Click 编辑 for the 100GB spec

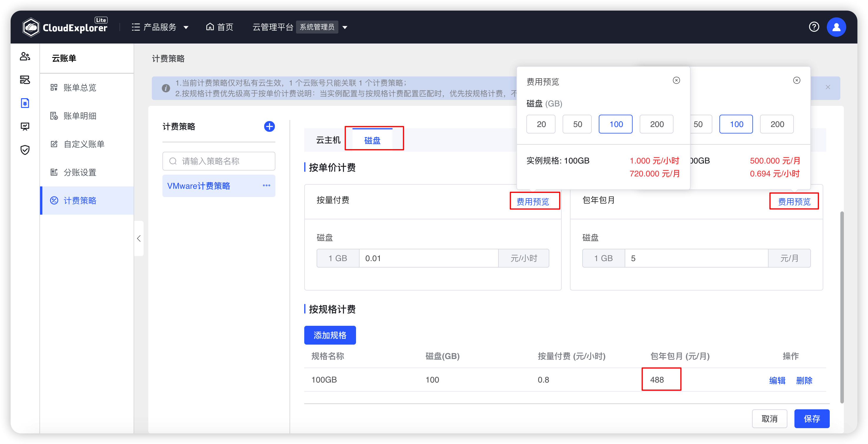click(x=777, y=380)
